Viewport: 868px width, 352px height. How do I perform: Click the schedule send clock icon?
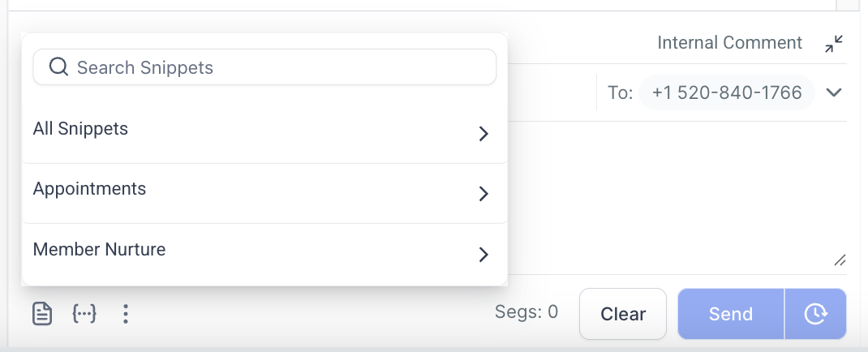pyautogui.click(x=815, y=313)
